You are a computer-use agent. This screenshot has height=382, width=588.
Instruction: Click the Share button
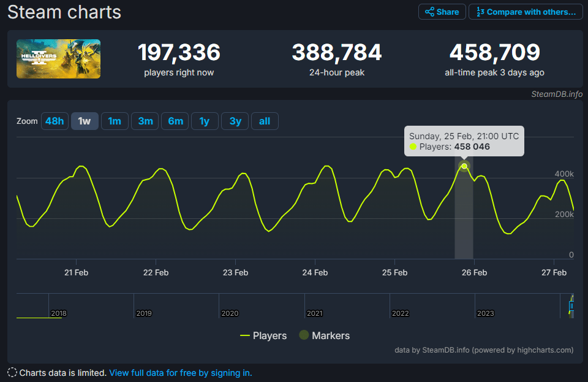pyautogui.click(x=442, y=12)
